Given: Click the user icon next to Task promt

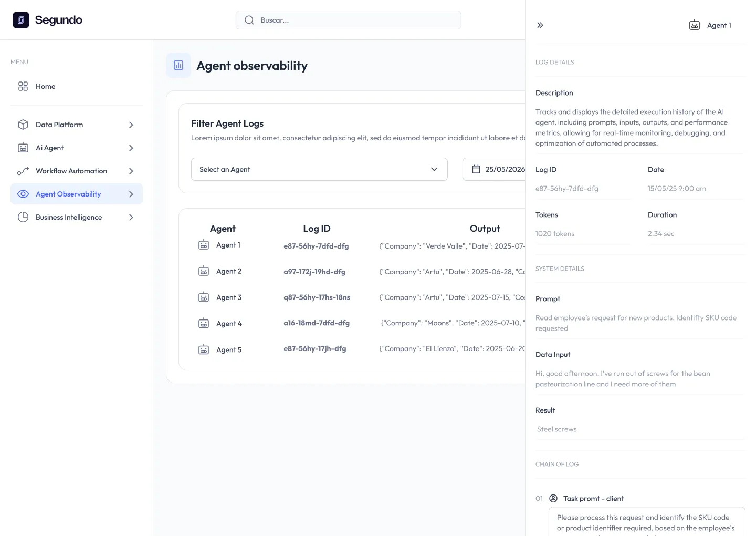Looking at the screenshot, I should coord(553,498).
